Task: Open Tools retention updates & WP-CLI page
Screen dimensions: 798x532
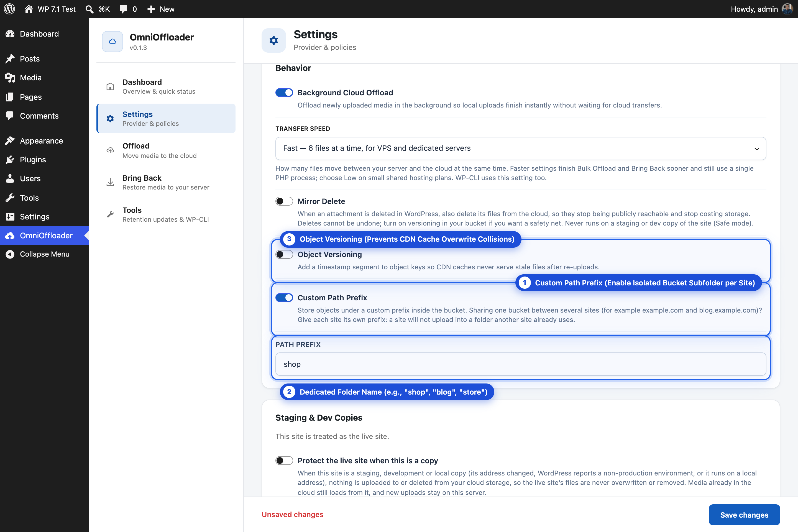Action: [166, 214]
